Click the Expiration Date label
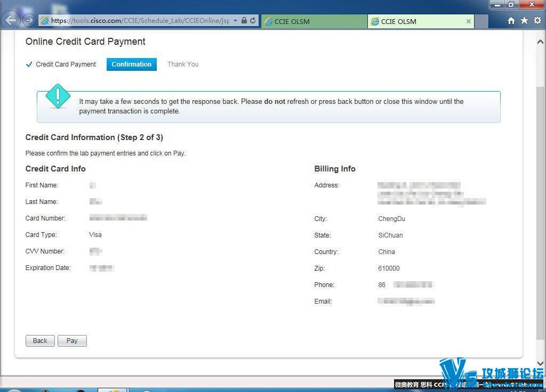 coord(48,268)
